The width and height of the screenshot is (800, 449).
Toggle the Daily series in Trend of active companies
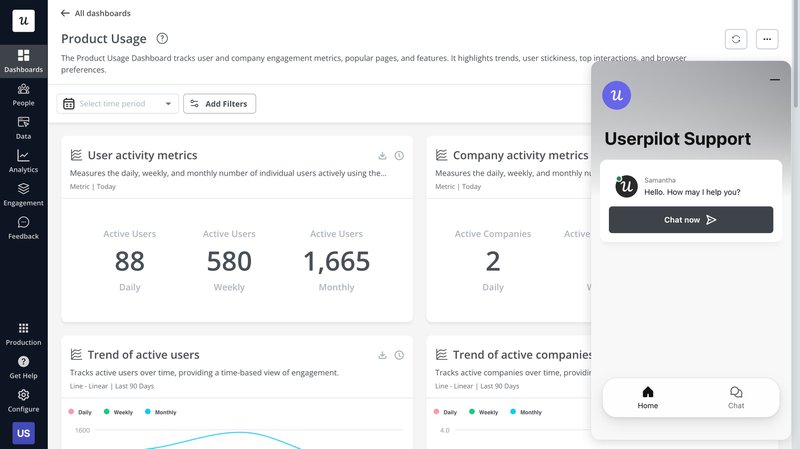(445, 412)
